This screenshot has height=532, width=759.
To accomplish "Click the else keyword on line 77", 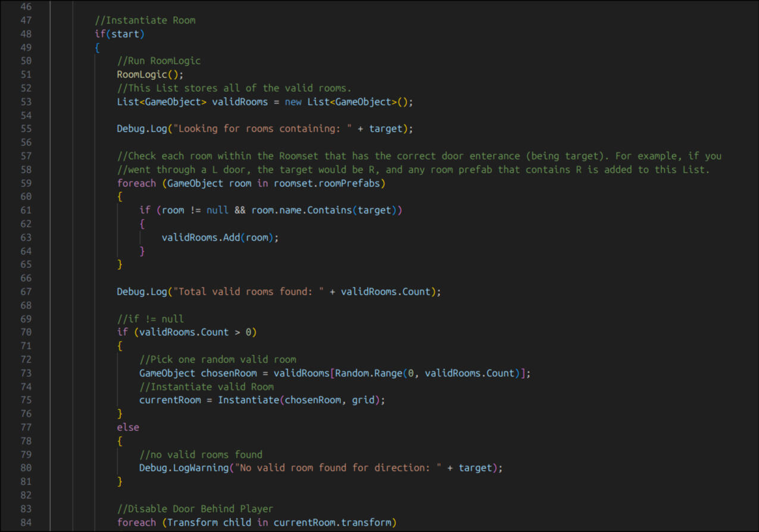I will click(x=128, y=427).
